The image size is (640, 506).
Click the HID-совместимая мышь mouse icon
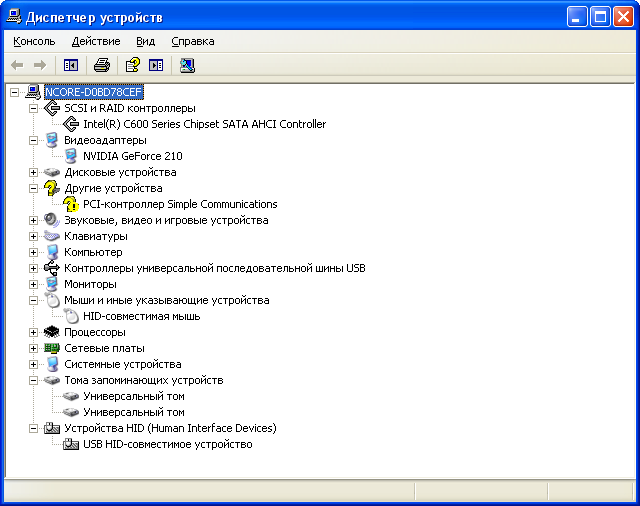pos(71,316)
